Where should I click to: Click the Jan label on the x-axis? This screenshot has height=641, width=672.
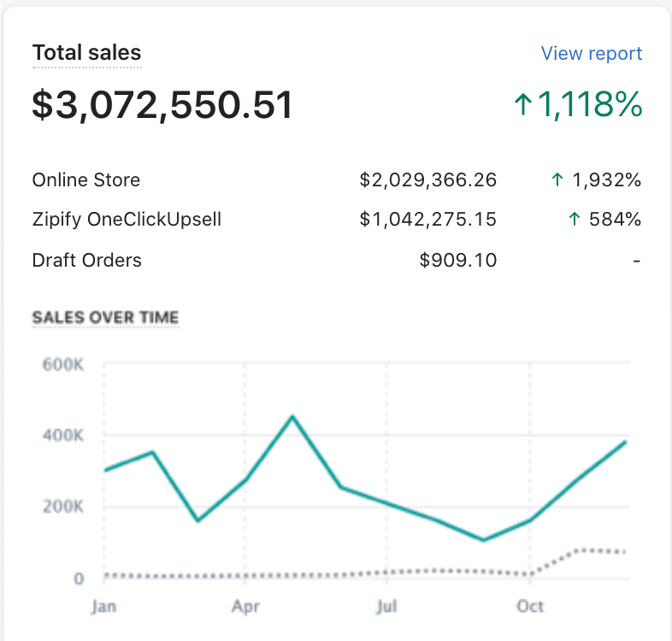coord(103,607)
